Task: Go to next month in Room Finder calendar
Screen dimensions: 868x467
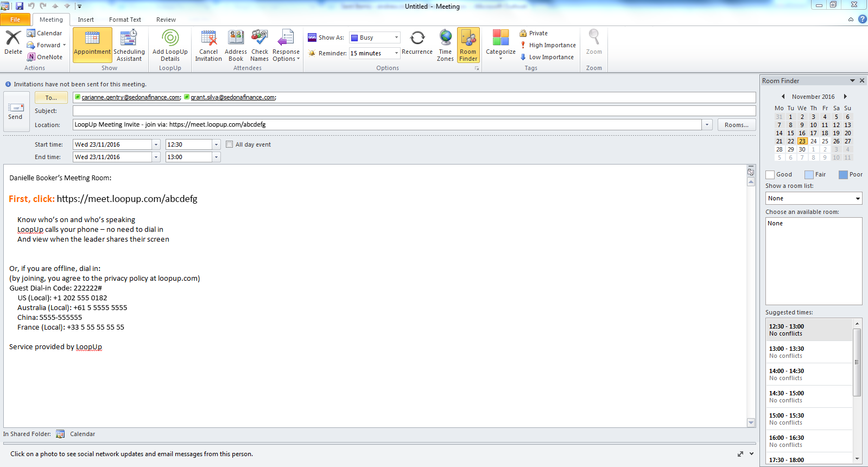Action: click(845, 97)
